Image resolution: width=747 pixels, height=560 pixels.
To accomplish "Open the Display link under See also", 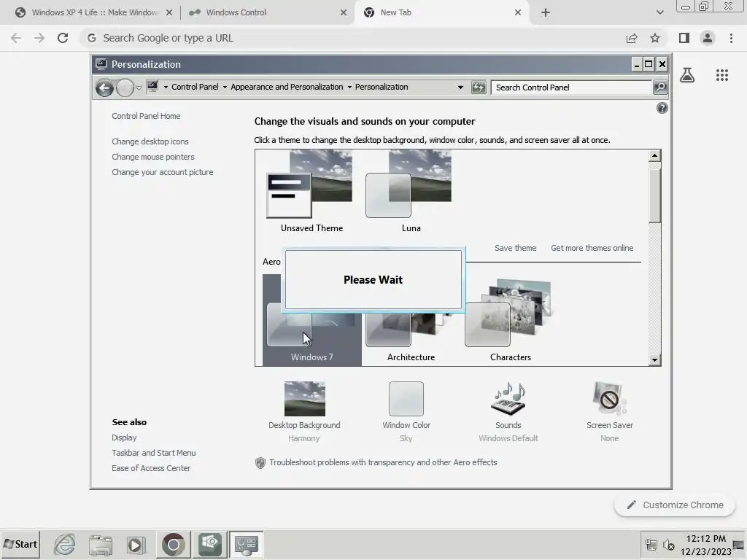I will pyautogui.click(x=124, y=437).
